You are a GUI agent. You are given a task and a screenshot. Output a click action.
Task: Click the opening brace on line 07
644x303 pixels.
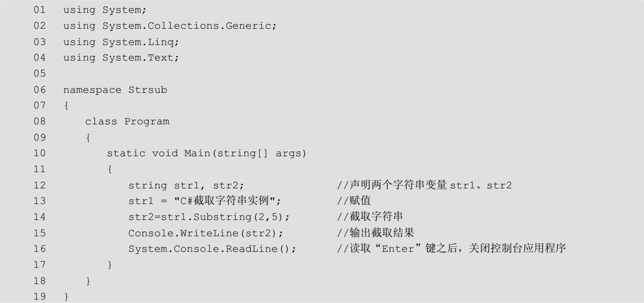coord(66,106)
